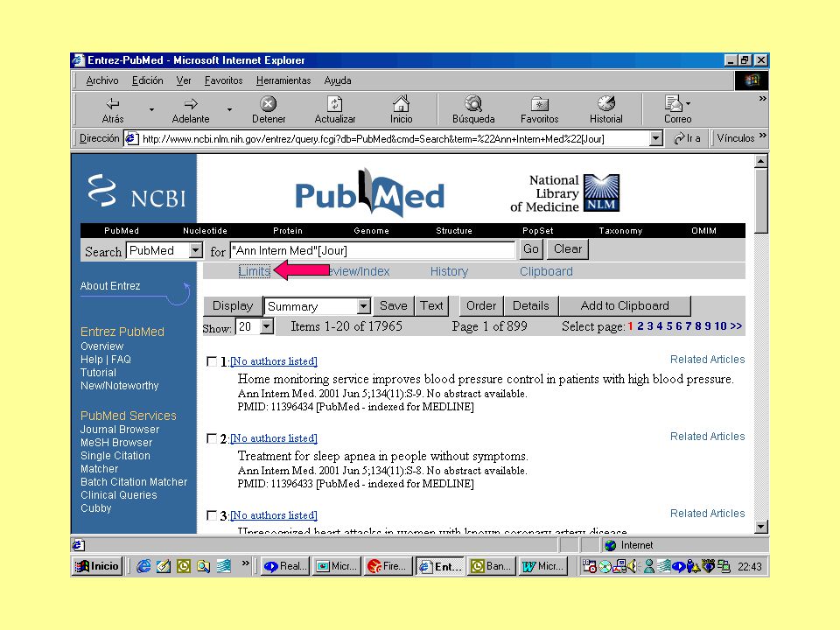Tick the checkbox for result 1
Viewport: 840px width, 630px height.
[212, 361]
